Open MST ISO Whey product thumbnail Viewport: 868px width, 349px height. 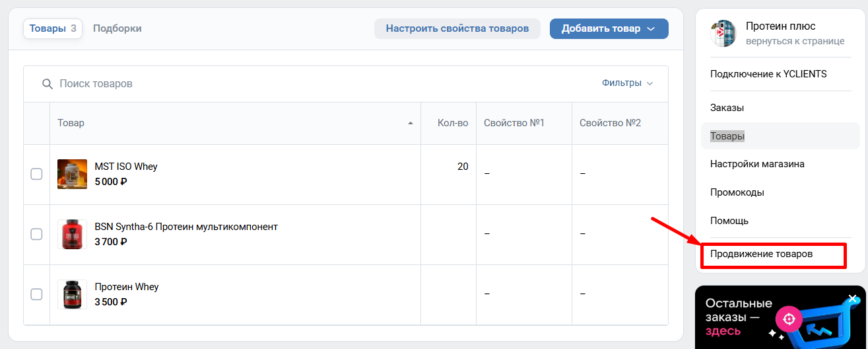72,174
